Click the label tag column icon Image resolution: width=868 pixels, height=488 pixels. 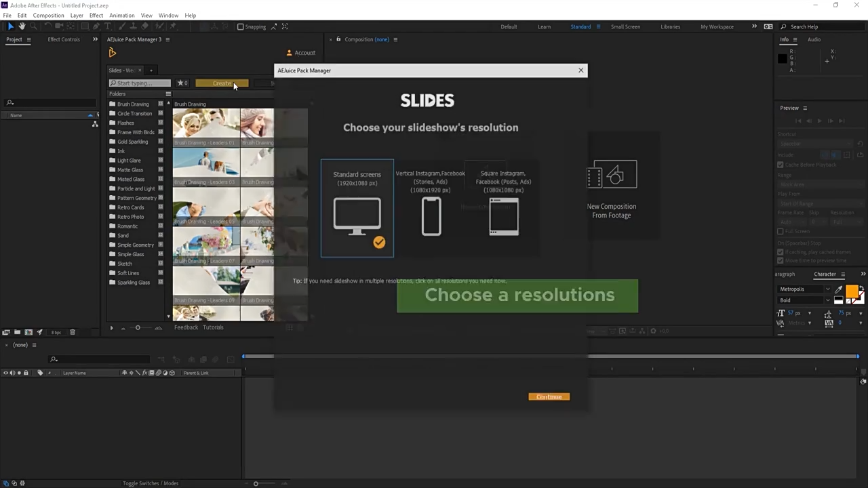coord(40,373)
